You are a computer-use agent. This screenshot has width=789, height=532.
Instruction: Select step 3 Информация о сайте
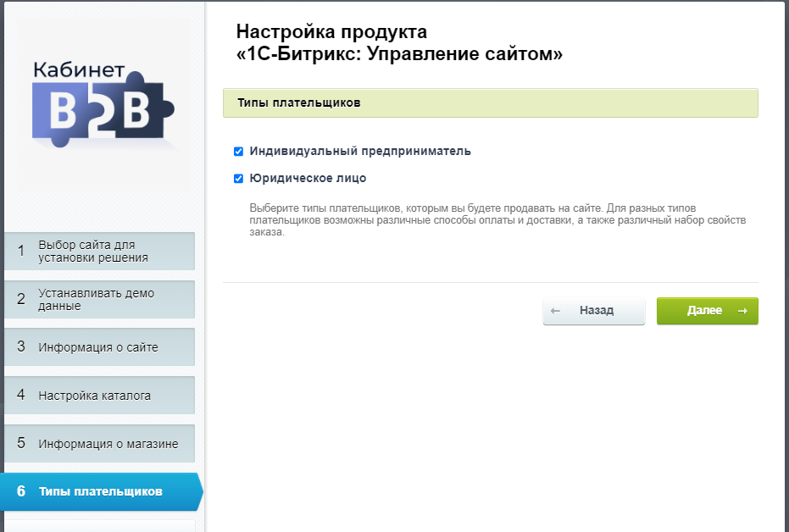[x=100, y=347]
